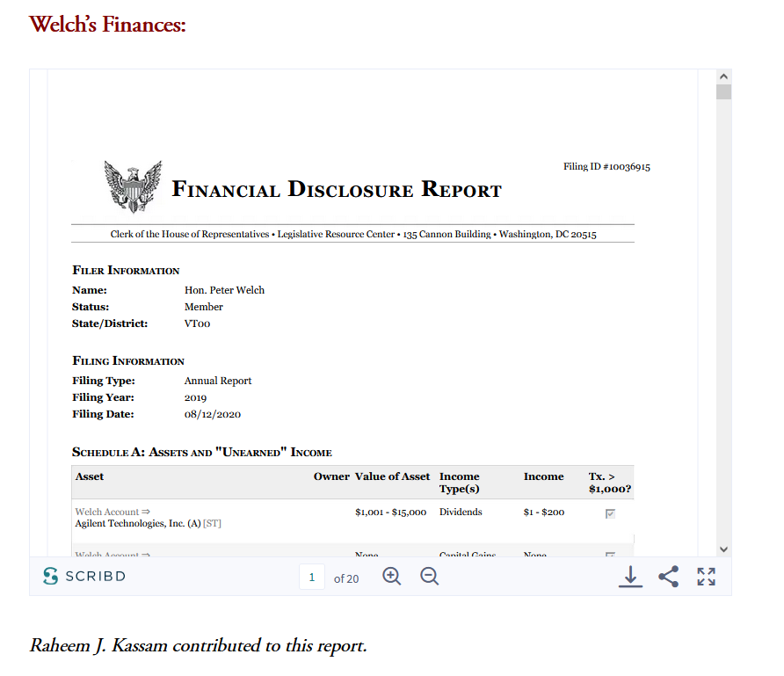Viewport: 784px width, 676px height.
Task: Share the Scribd document
Action: [669, 577]
